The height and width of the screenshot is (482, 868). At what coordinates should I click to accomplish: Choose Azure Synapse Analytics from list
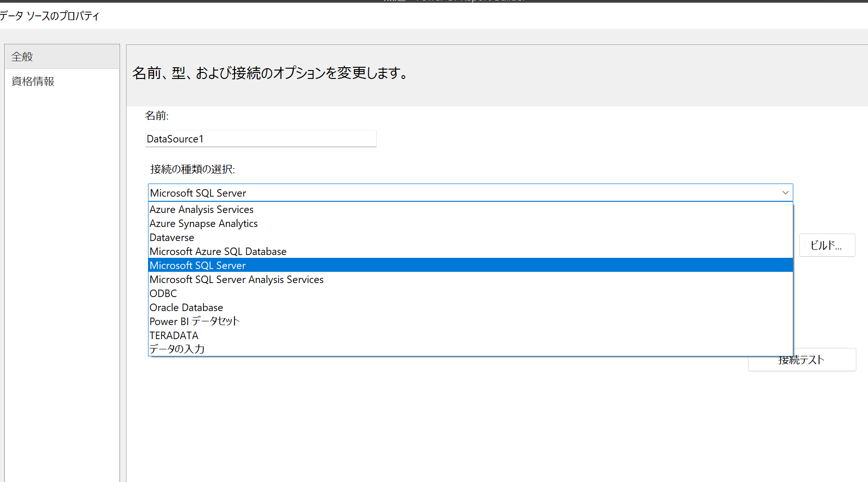[x=470, y=223]
